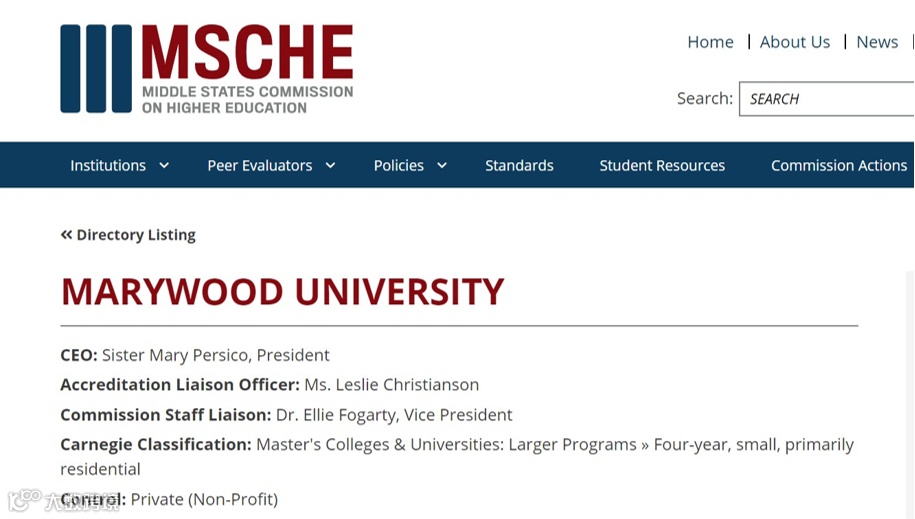Open the About Us link
Image resolution: width=915 pixels, height=519 pixels.
794,42
